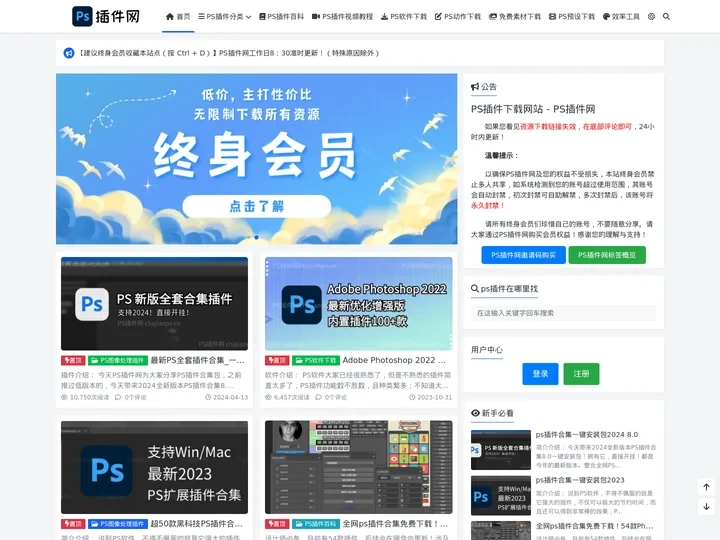Click the 终身会员 banner image

tap(257, 159)
